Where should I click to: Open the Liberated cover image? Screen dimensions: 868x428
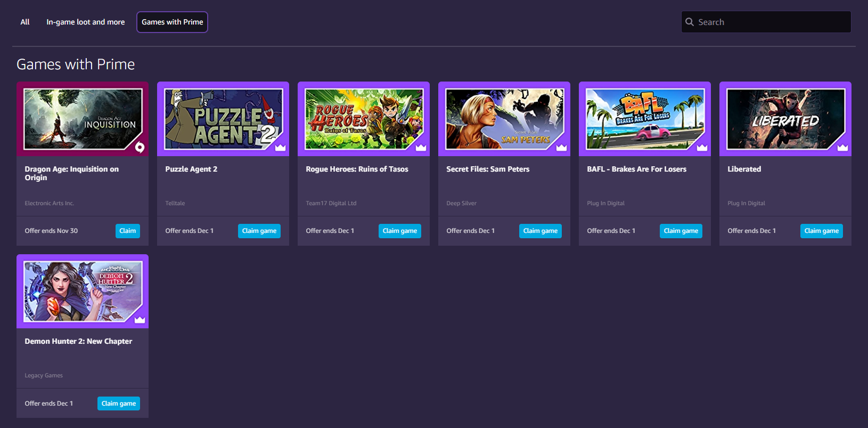pos(785,119)
